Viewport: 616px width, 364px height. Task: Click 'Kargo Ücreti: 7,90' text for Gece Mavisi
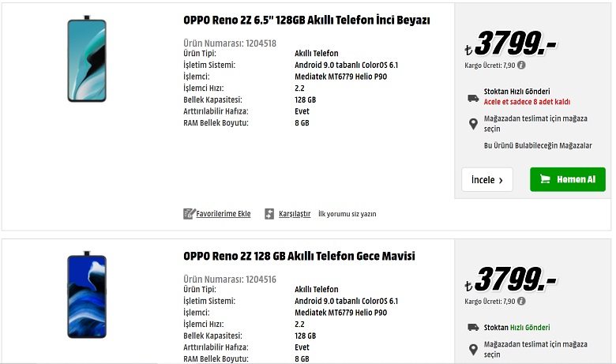pyautogui.click(x=490, y=302)
